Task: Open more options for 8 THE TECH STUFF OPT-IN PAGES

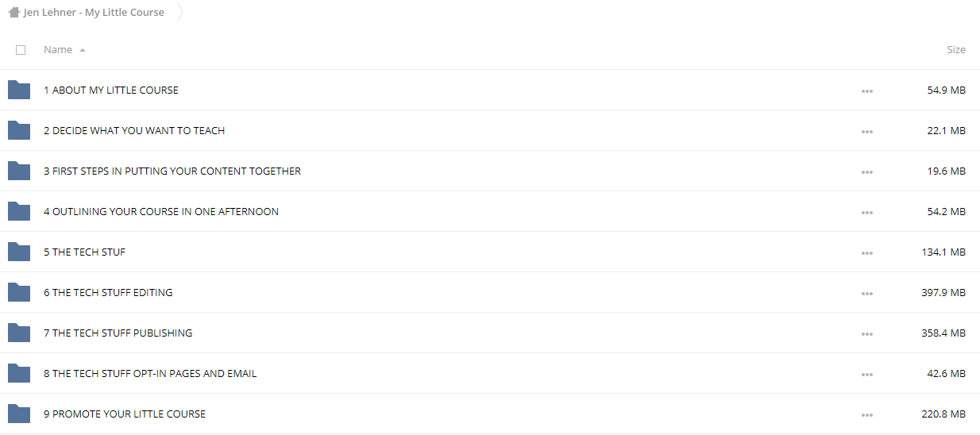Action: pos(867,375)
